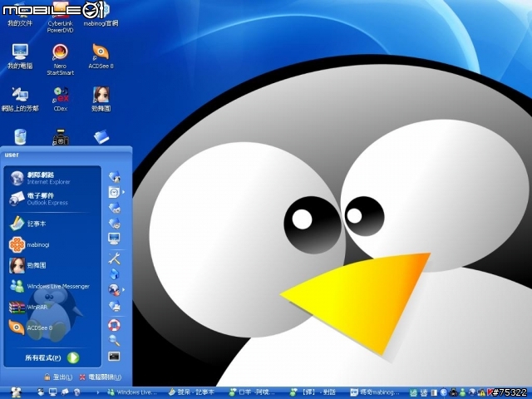Open the Recent Documents icon in start menu
532x399 pixels.
click(114, 192)
